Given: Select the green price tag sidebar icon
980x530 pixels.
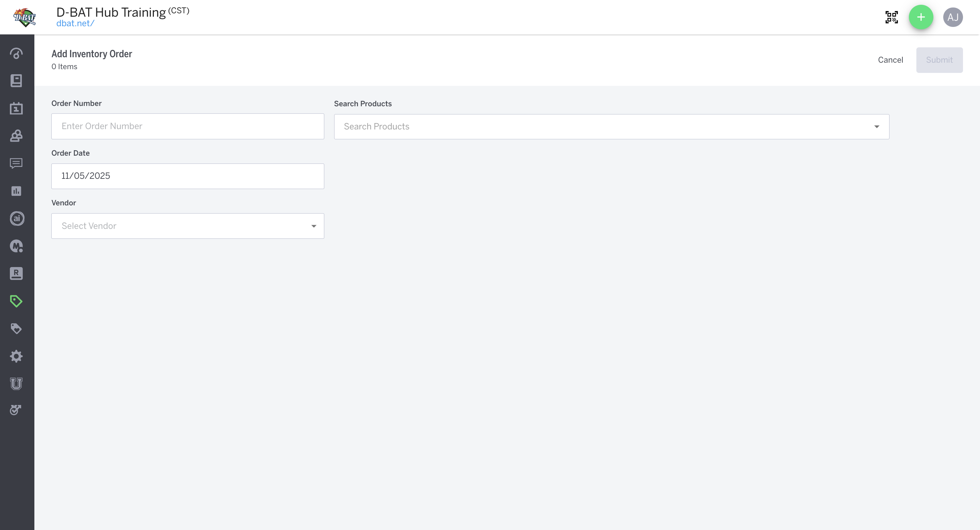Looking at the screenshot, I should [x=16, y=301].
